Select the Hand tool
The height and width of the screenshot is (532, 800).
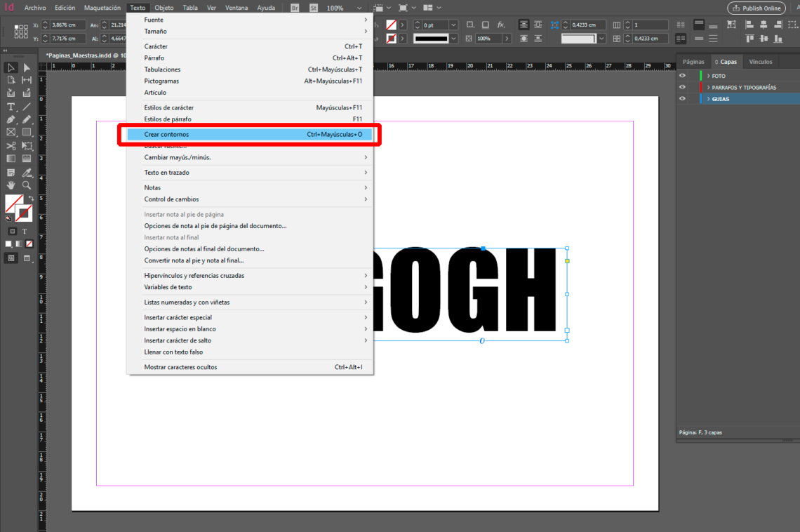[x=10, y=185]
